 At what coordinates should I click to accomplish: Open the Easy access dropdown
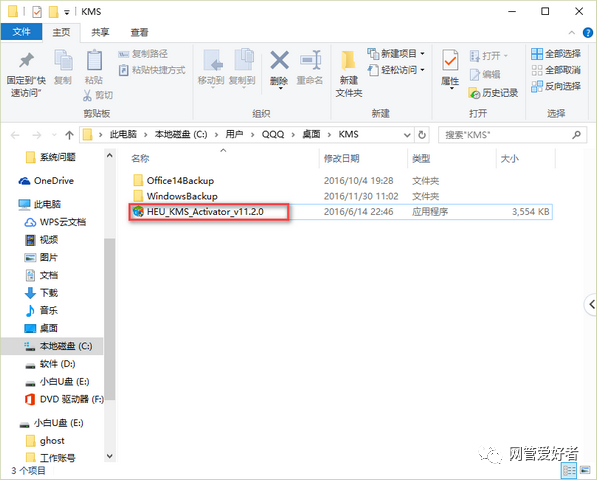[396, 70]
